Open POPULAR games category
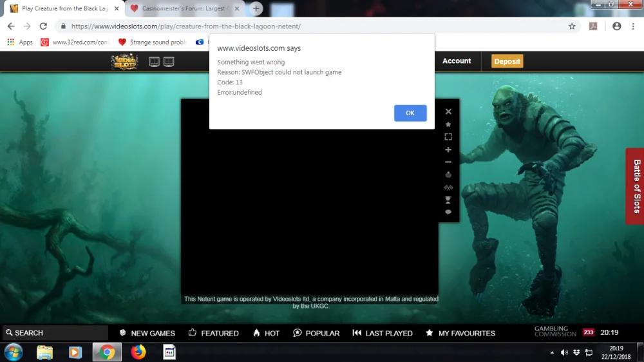The height and width of the screenshot is (362, 644). (x=316, y=333)
